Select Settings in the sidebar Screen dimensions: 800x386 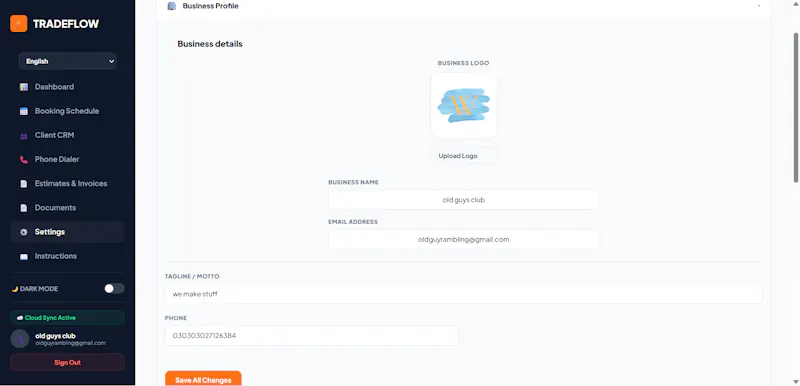[67, 232]
